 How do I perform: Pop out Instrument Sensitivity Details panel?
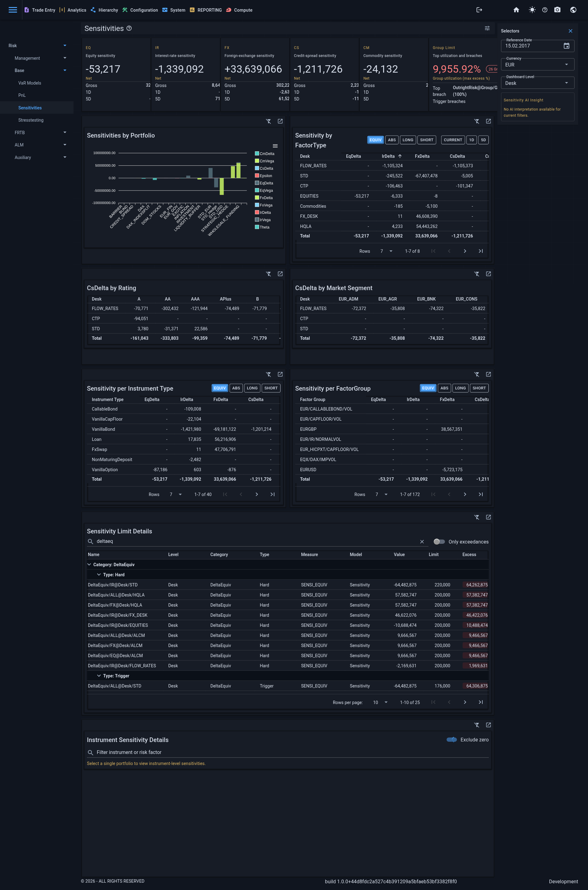tap(488, 725)
